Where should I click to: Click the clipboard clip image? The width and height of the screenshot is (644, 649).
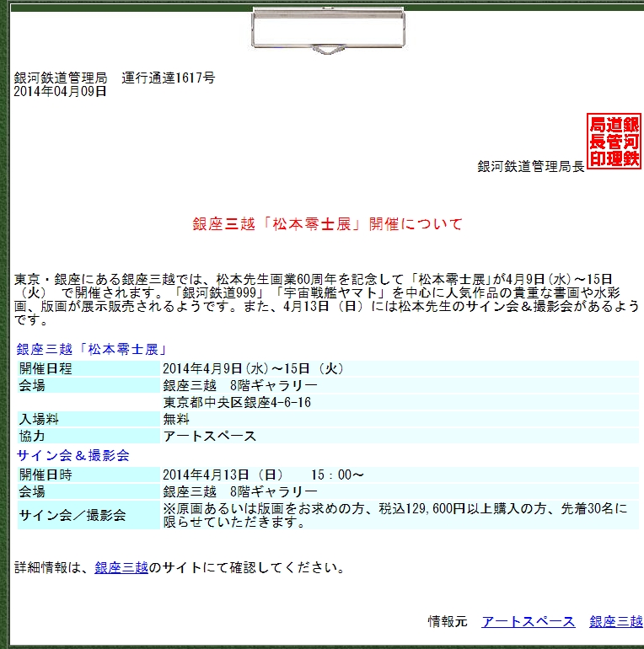pyautogui.click(x=328, y=30)
